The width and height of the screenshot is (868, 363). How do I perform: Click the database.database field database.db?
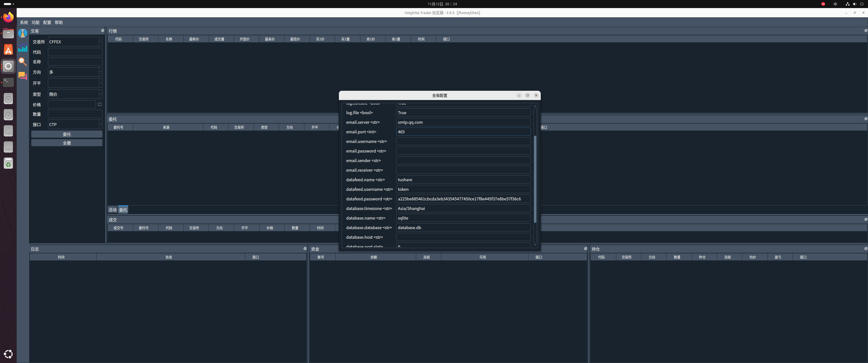[x=463, y=228]
